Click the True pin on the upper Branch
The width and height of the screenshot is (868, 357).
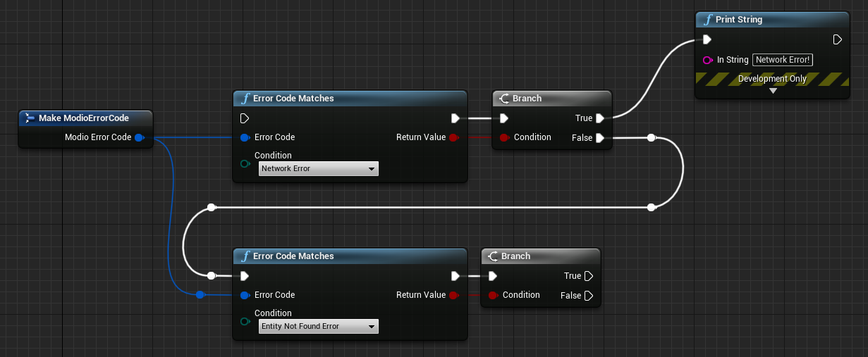[599, 118]
